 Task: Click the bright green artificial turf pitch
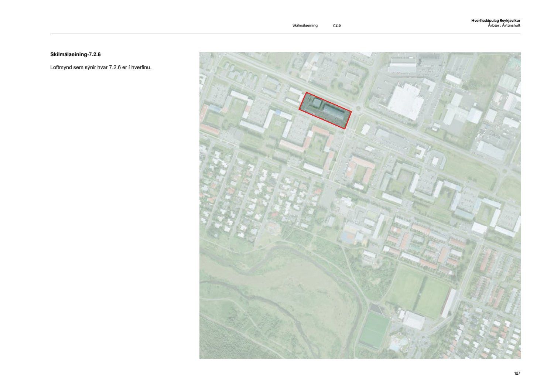click(x=375, y=329)
